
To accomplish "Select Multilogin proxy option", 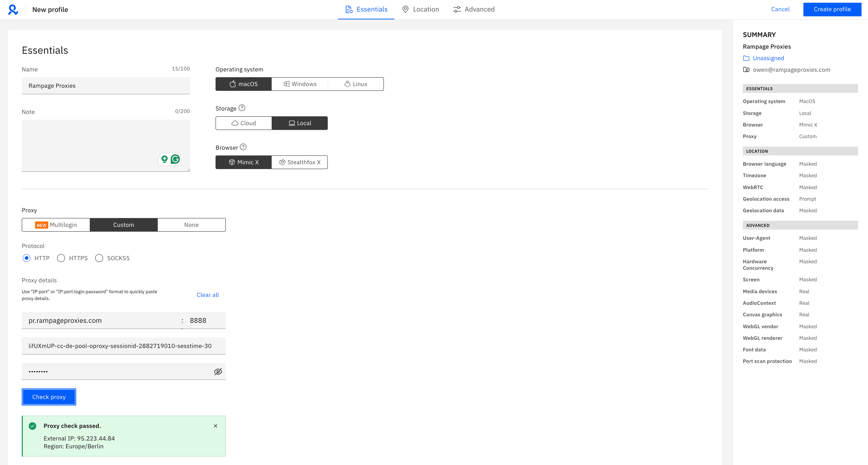I will point(56,225).
